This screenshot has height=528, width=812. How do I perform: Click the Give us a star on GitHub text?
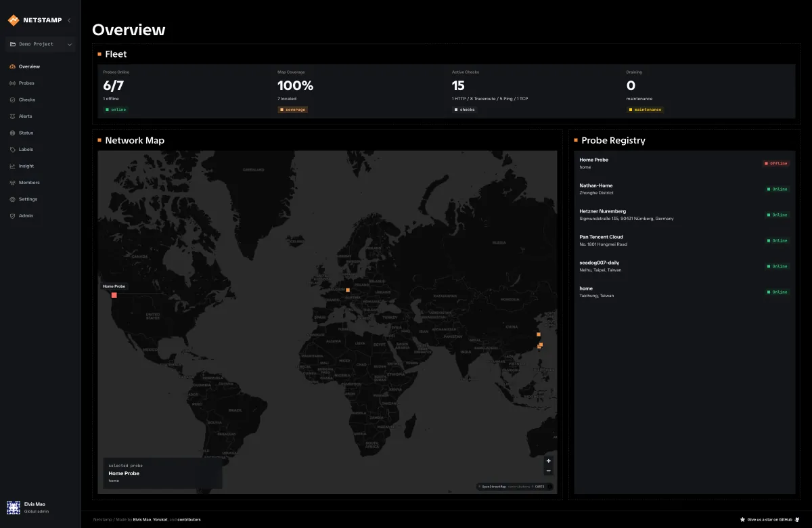pos(770,520)
